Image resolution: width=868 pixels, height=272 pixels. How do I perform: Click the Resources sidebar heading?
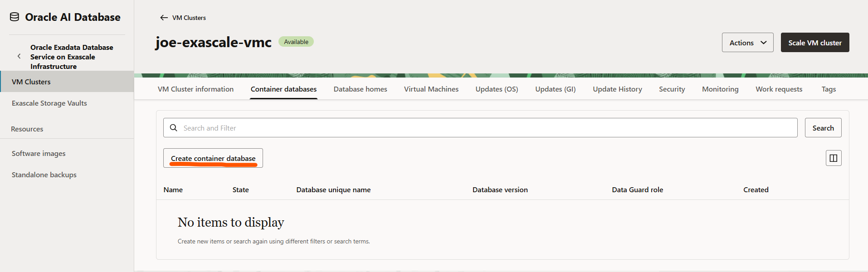click(27, 129)
